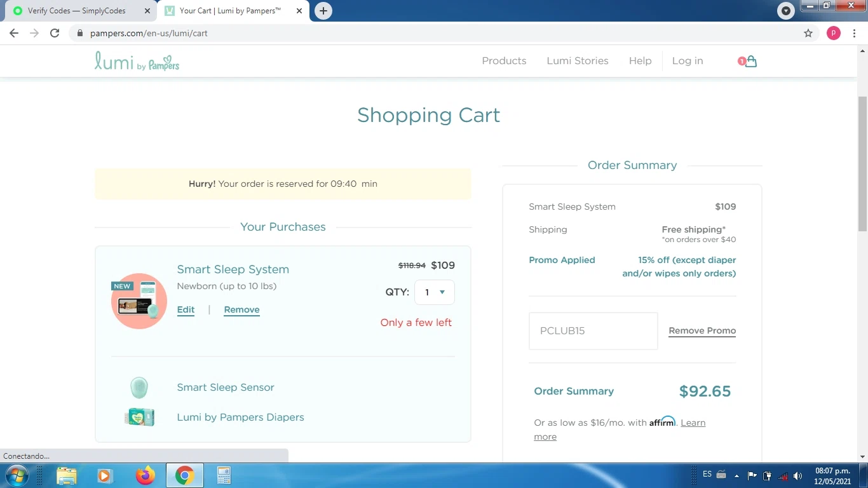Click 'Lumi by Pampers Diapers' text
Viewport: 868px width, 488px height.
click(x=240, y=417)
